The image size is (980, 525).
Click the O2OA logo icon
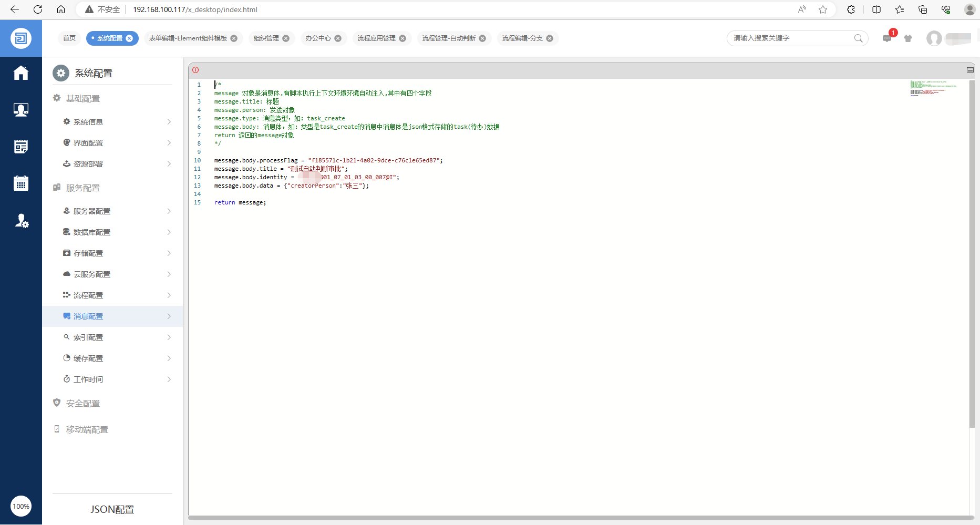(21, 38)
